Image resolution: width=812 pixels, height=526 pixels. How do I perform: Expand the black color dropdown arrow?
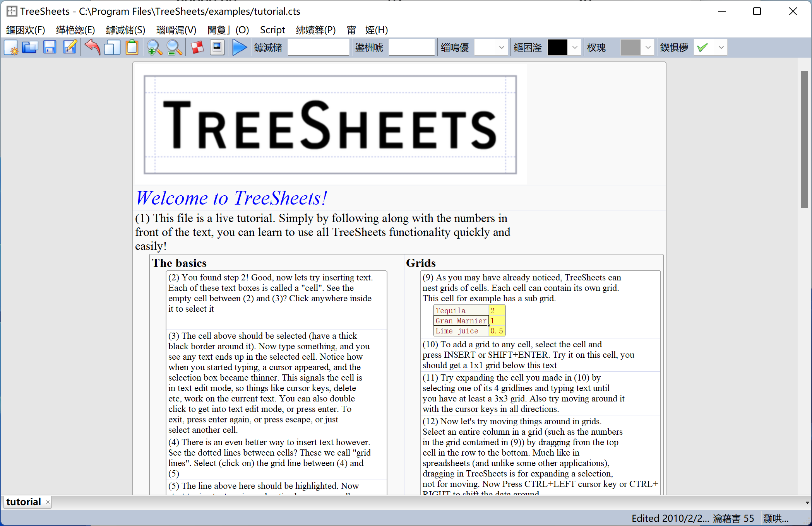click(575, 48)
